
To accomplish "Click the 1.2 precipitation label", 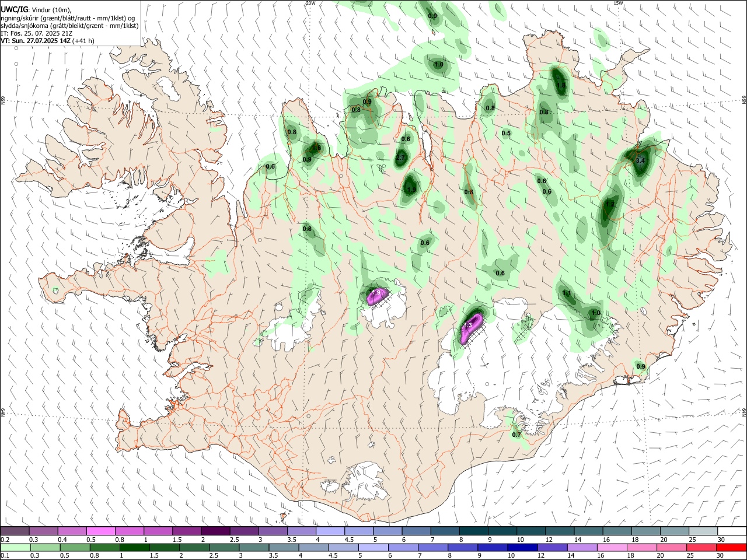I will pos(610,204).
